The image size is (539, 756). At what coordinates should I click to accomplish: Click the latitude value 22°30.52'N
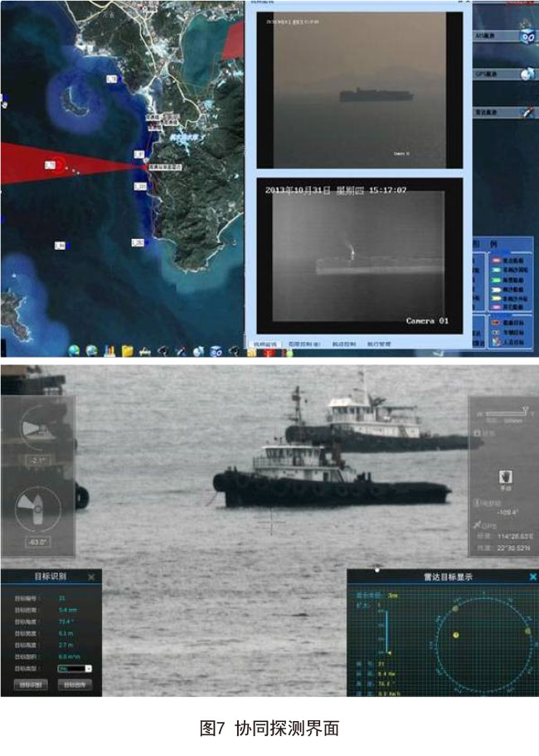[513, 549]
